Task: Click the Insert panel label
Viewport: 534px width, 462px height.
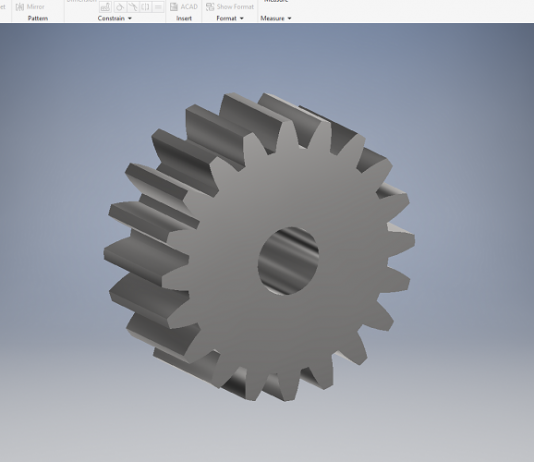Action: coord(184,18)
